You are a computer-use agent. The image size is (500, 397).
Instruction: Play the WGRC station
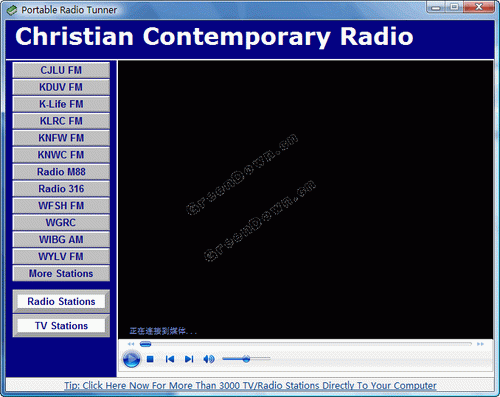click(x=61, y=223)
